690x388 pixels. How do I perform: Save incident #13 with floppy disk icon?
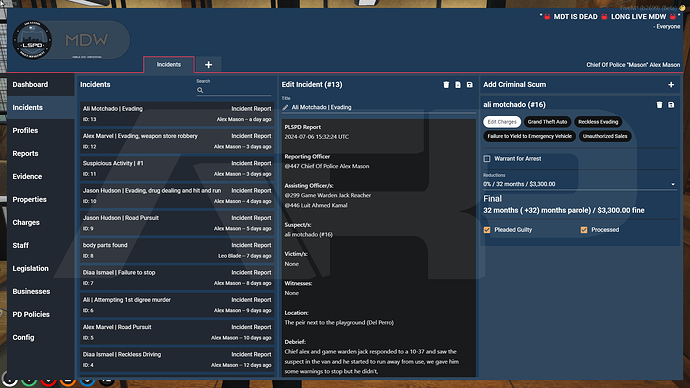(470, 84)
